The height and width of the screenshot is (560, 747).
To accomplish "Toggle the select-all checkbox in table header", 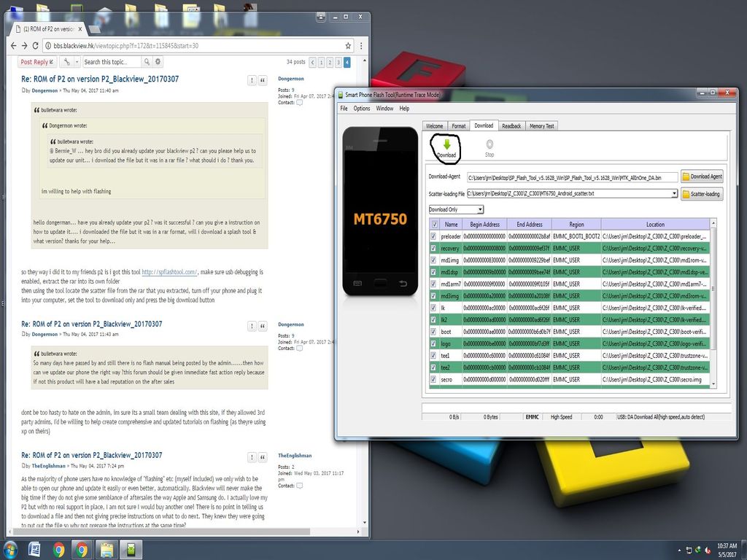I will (434, 225).
